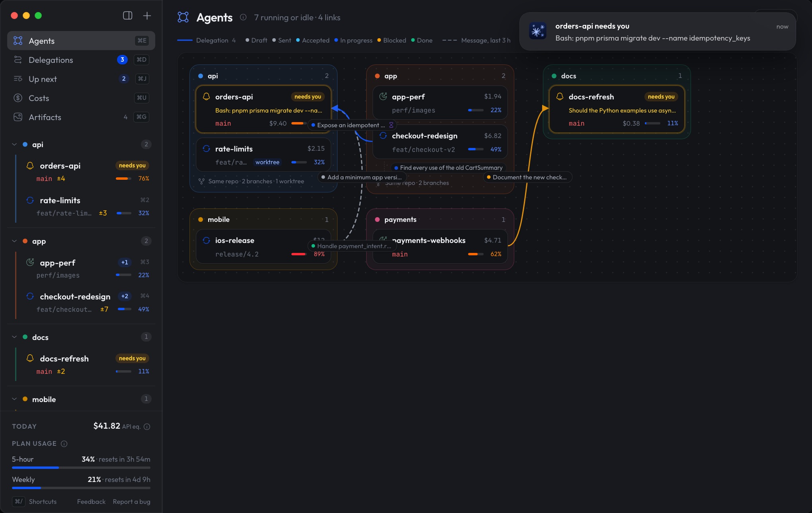Image resolution: width=812 pixels, height=513 pixels.
Task: Click the bell icon on orders-api canvas card
Action: pyautogui.click(x=206, y=97)
